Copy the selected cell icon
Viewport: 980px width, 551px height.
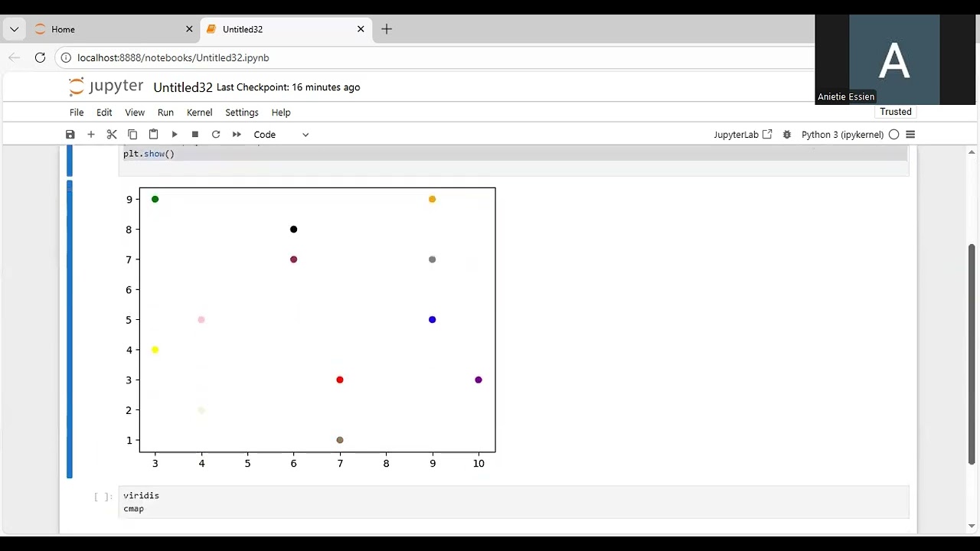point(132,135)
